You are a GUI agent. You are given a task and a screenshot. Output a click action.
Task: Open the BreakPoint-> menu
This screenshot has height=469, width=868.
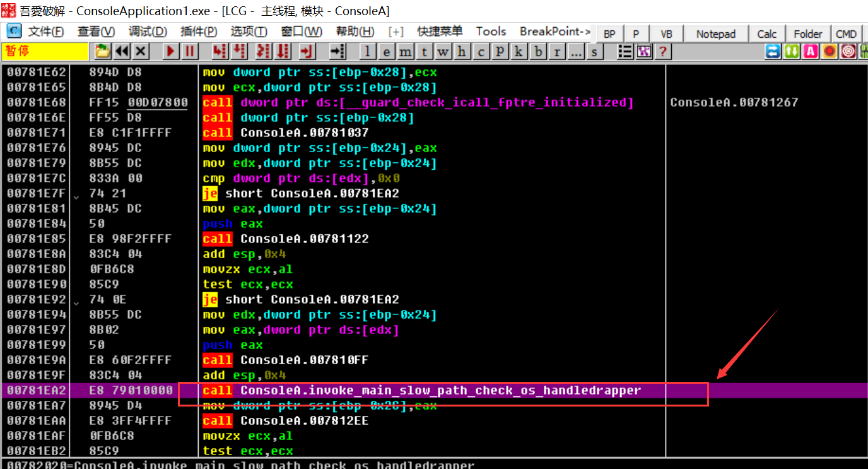(556, 32)
